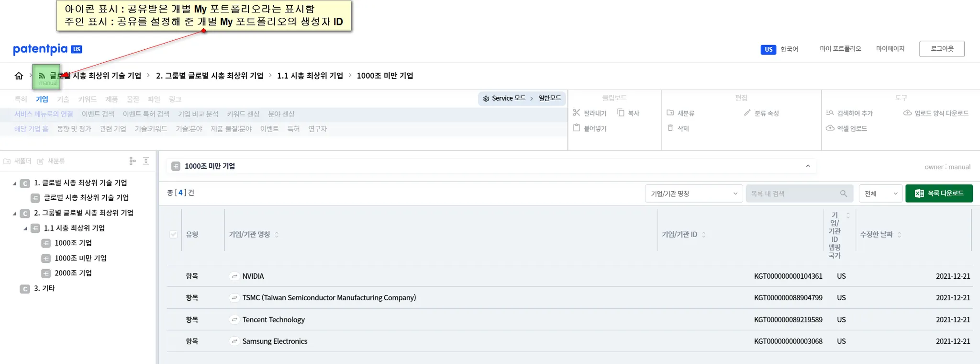Viewport: 980px width, 364px height.
Task: Click the 새분류 icon above the tree
Action: (41, 161)
